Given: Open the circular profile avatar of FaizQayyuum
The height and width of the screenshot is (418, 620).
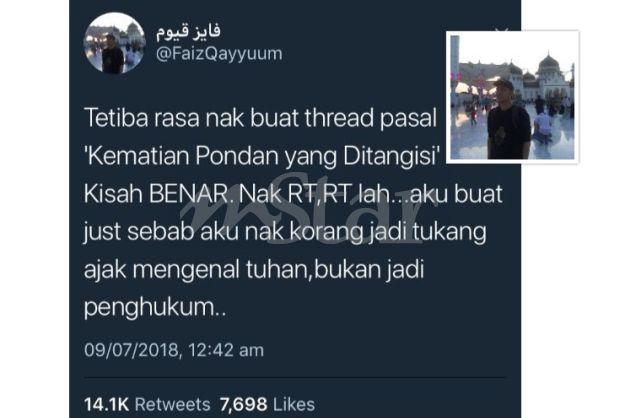Looking at the screenshot, I should [115, 43].
